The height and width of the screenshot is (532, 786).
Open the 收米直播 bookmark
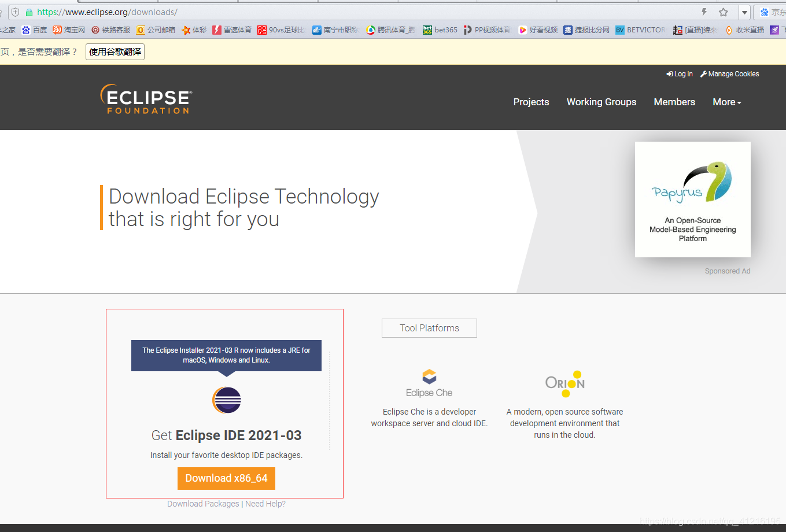744,30
